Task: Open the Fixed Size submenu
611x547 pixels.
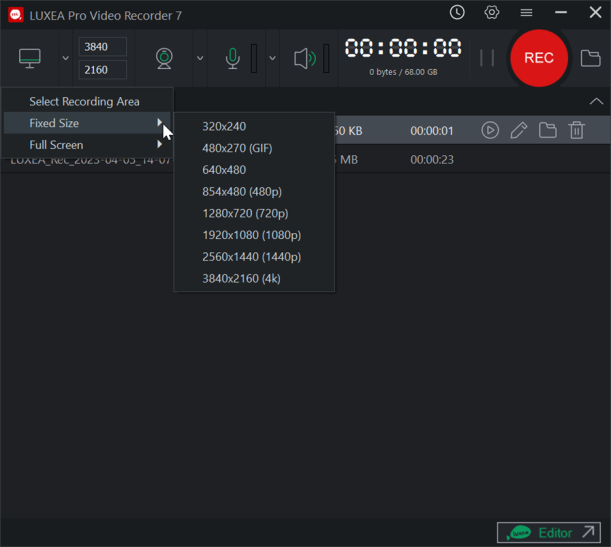Action: pyautogui.click(x=87, y=123)
